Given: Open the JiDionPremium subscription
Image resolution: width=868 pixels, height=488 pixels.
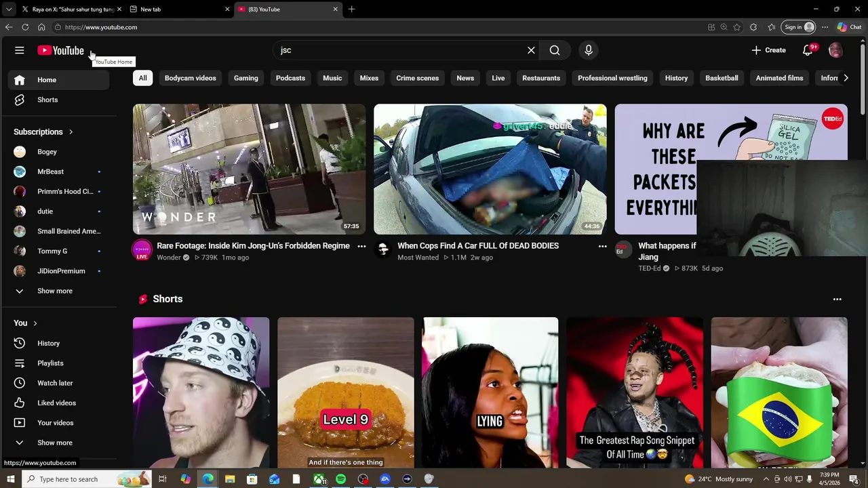Looking at the screenshot, I should tap(59, 271).
